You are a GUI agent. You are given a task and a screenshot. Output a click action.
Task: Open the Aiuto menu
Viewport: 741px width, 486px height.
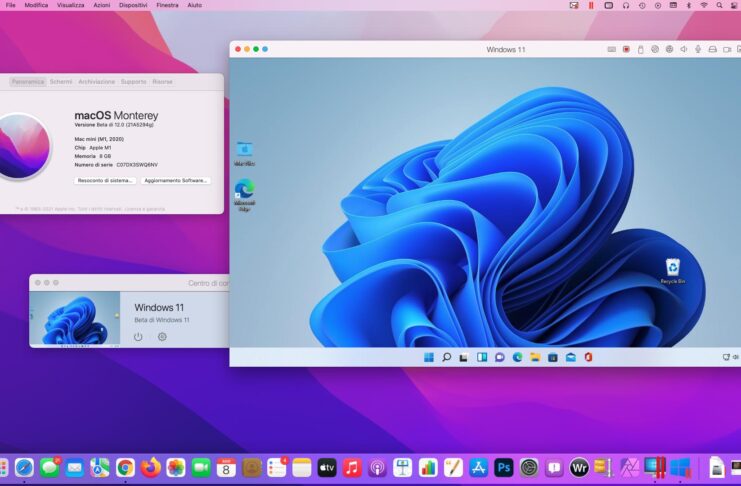[195, 5]
